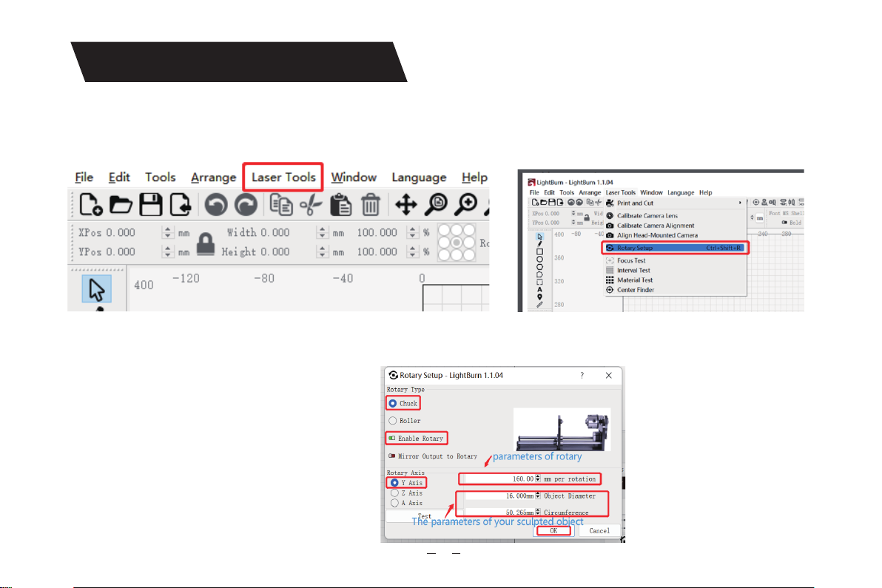882x588 pixels.
Task: Select the measure ruler tool in the small window
Action: 539,305
